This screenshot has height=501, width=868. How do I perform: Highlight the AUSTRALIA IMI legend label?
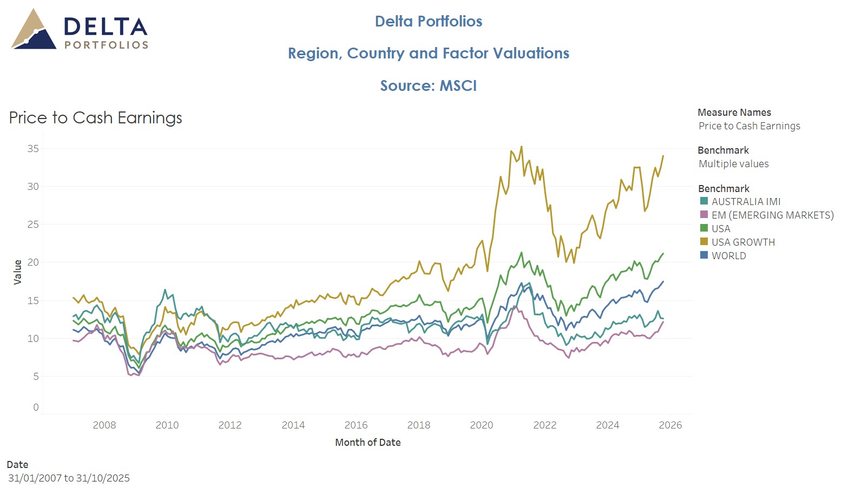[x=746, y=202]
